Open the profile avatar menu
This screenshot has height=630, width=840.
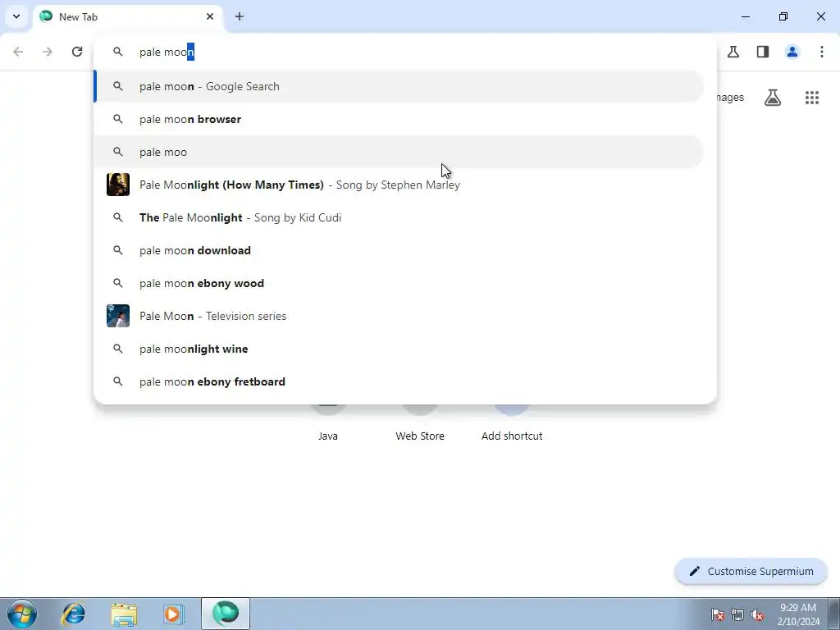(x=792, y=52)
